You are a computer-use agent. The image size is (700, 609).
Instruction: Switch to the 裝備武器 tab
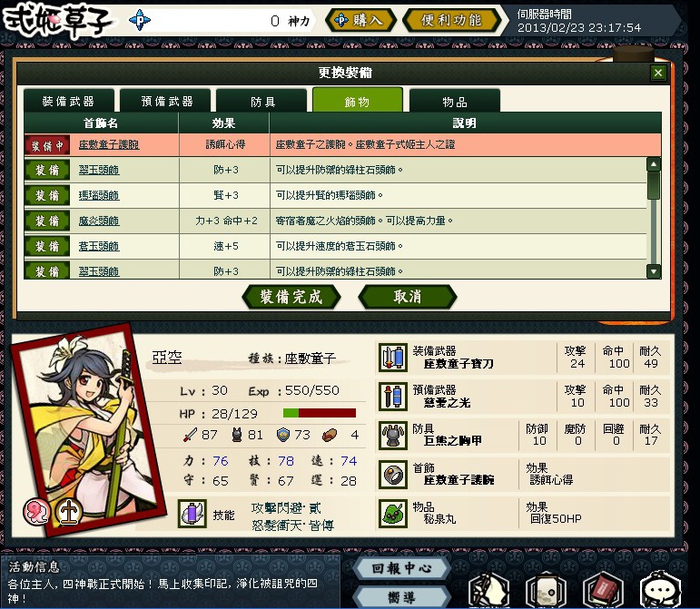[69, 101]
